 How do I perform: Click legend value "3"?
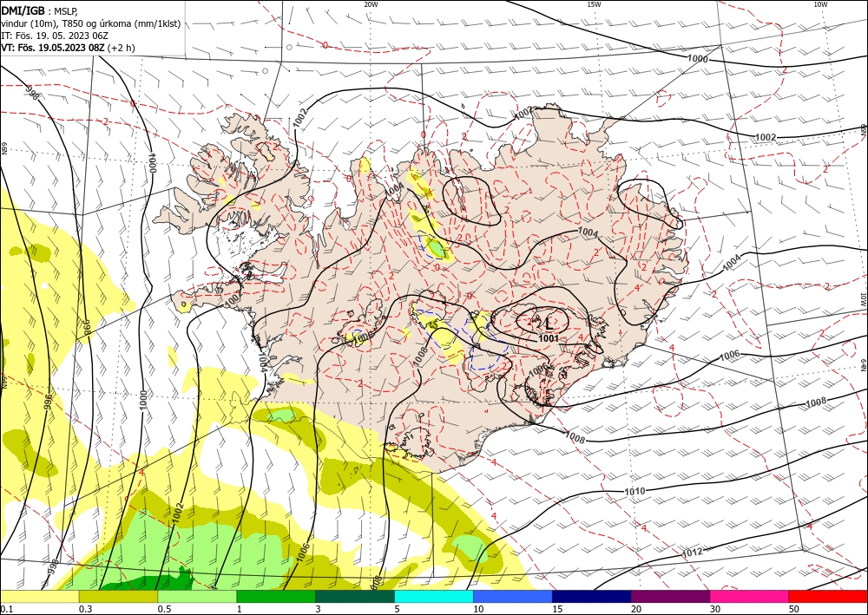(319, 609)
